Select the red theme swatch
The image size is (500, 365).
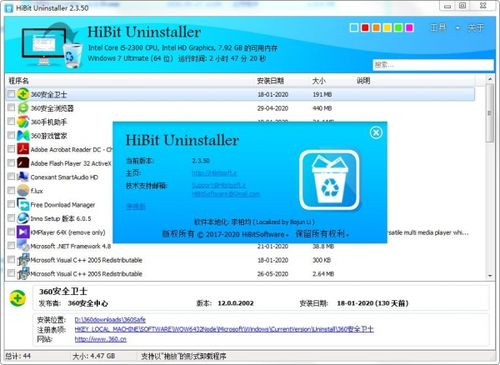(365, 28)
